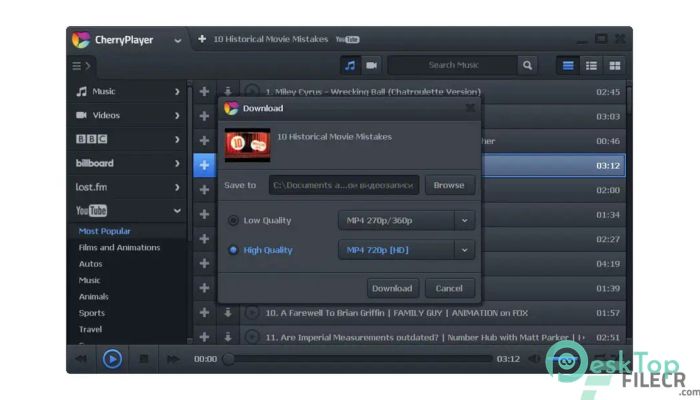Open the CherryPlayer main menu dropdown arrow
This screenshot has width=700, height=400.
(178, 41)
